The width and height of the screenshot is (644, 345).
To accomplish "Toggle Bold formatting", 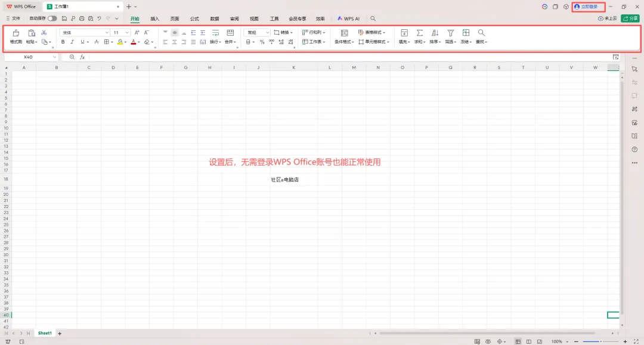I will pos(63,42).
